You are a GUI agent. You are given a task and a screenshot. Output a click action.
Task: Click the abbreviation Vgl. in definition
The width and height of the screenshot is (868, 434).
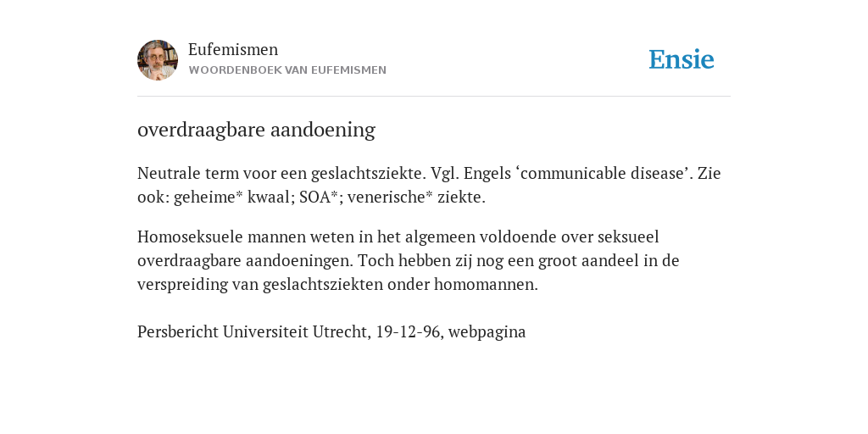click(x=442, y=173)
